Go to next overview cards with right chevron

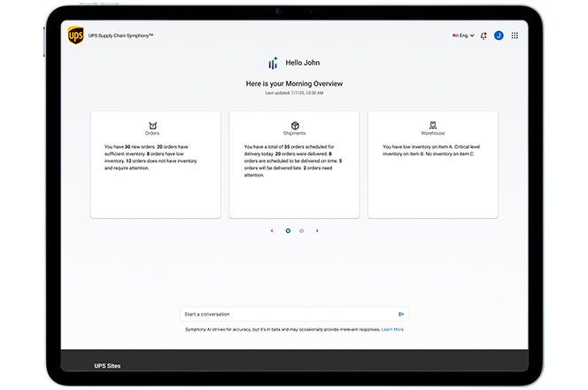coord(317,230)
